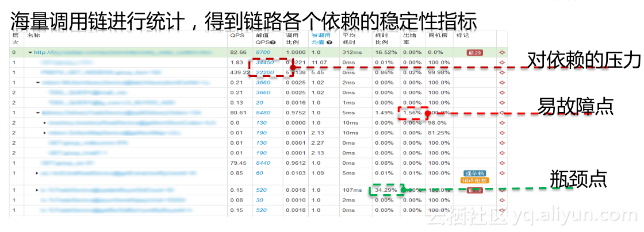Open the peak QPS link showing 20
The width and height of the screenshot is (644, 232).
259,102
